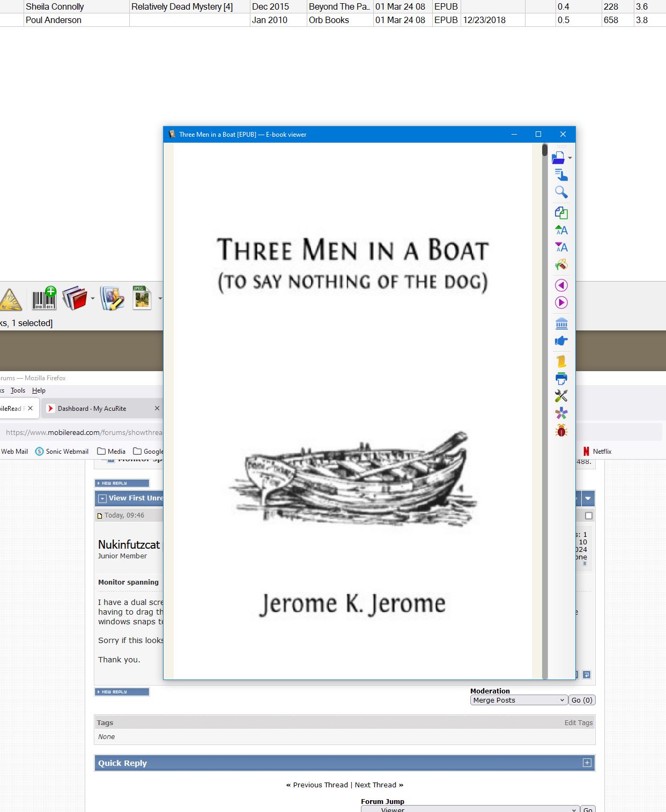
Task: Expand the View First Unread arrow button
Action: point(102,499)
